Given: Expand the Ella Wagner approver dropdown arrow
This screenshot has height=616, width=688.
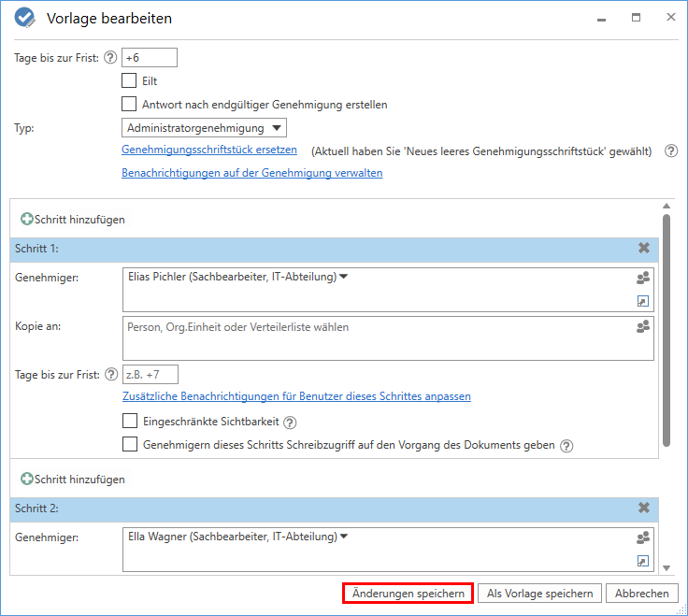Looking at the screenshot, I should point(344,537).
